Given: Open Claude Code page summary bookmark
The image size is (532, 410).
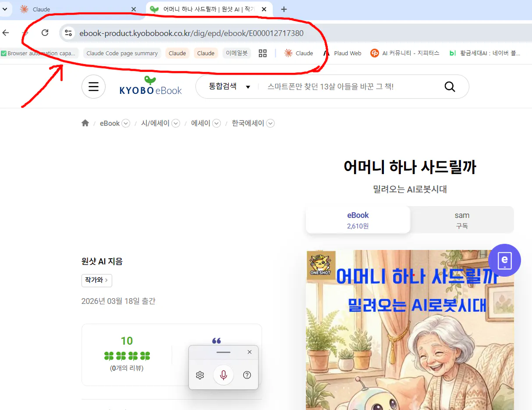Looking at the screenshot, I should [122, 53].
